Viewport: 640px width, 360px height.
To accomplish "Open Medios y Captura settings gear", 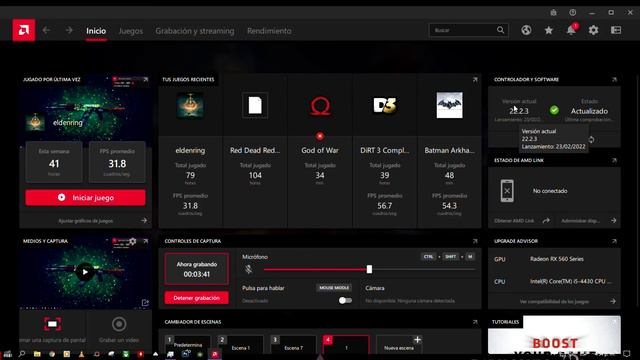I will point(133,241).
